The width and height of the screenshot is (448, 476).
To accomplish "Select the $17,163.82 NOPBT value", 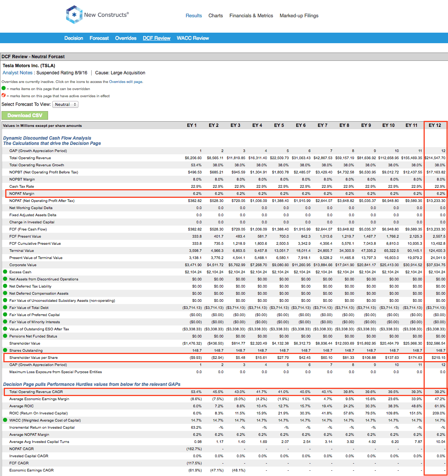I will 437,172.
